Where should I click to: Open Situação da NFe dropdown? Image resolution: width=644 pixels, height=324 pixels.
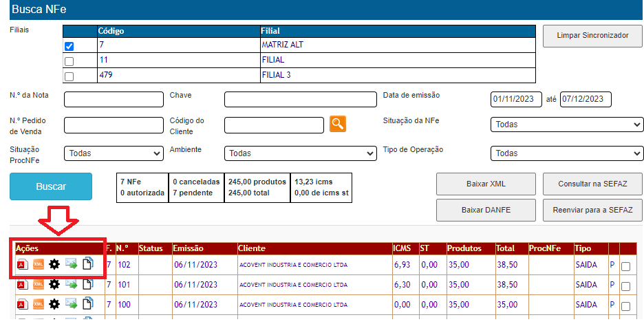point(566,125)
